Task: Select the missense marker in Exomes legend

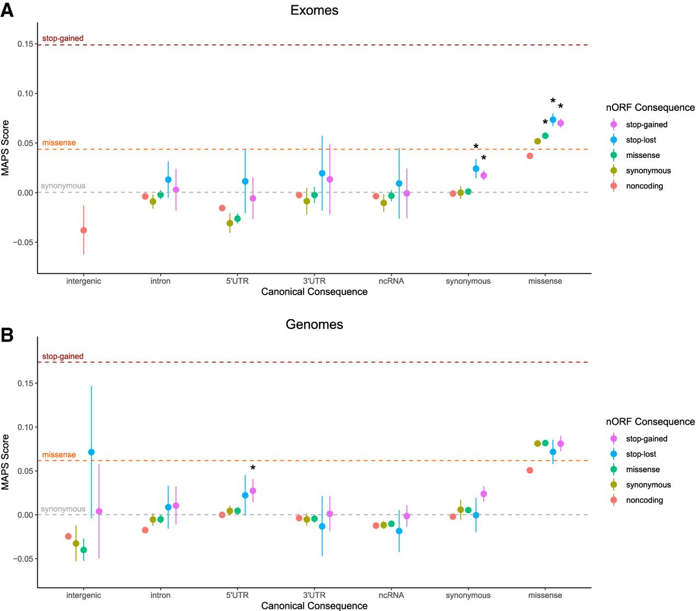Action: click(x=614, y=155)
